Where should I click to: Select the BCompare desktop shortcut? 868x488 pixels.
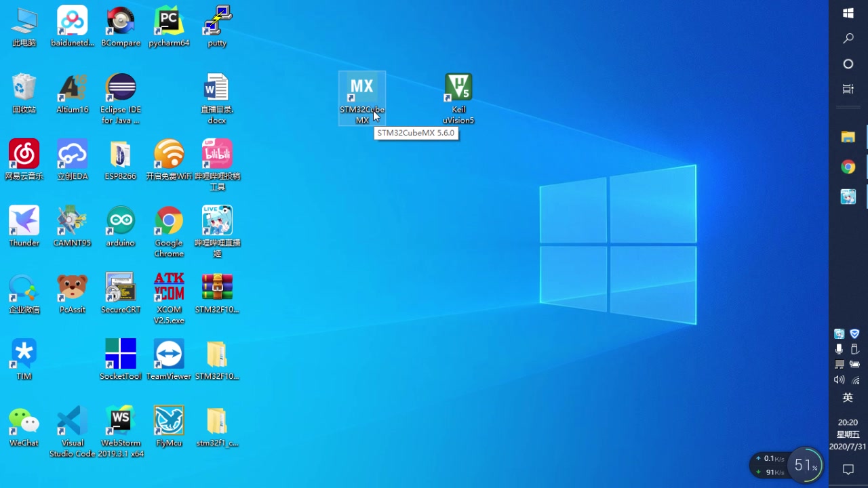pos(121,27)
